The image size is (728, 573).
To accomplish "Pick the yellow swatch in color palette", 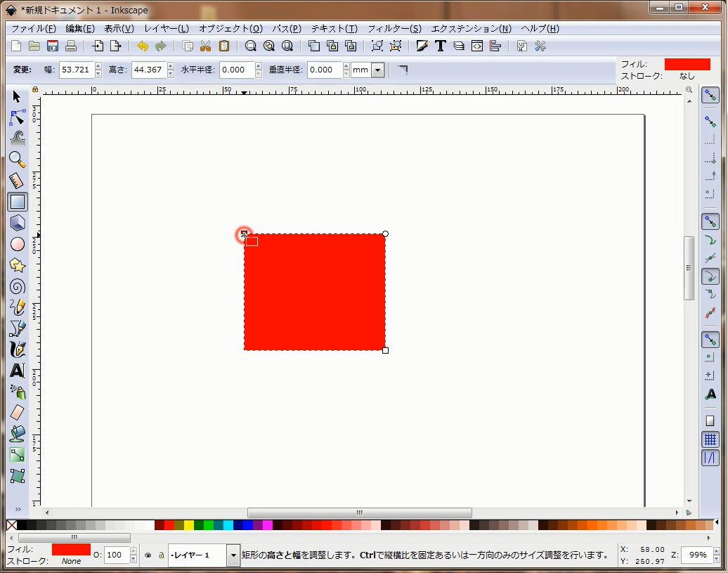I will point(189,525).
